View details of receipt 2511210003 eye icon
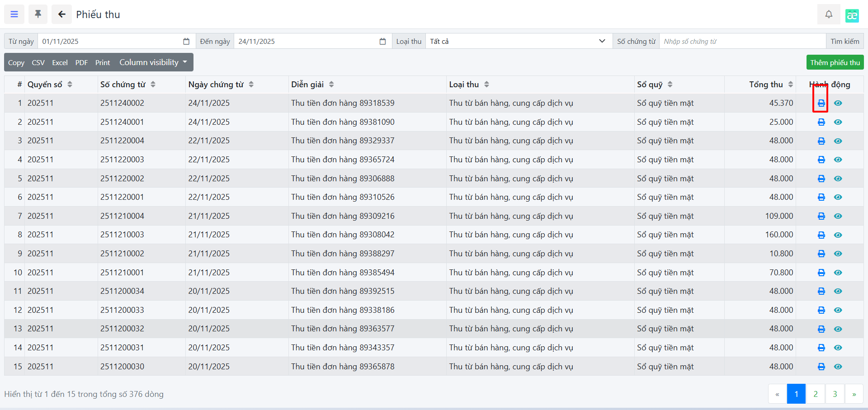 click(838, 235)
